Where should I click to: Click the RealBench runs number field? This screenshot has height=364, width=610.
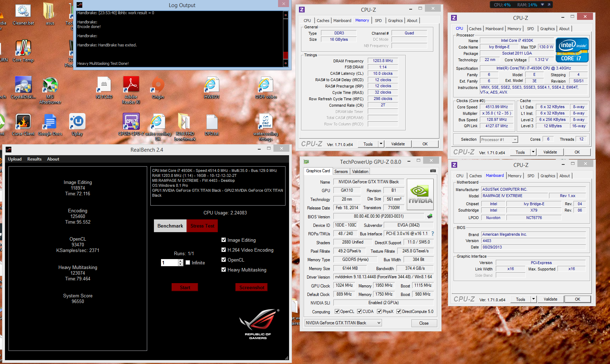pos(170,263)
